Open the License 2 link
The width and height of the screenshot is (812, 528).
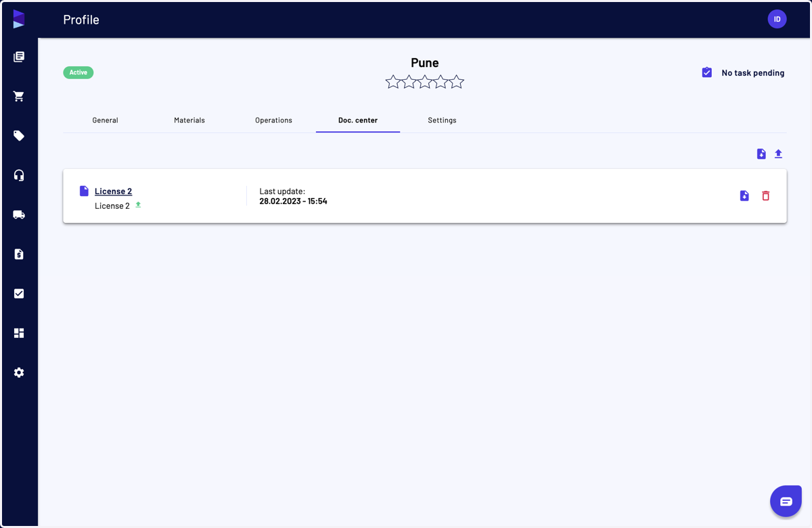113,191
